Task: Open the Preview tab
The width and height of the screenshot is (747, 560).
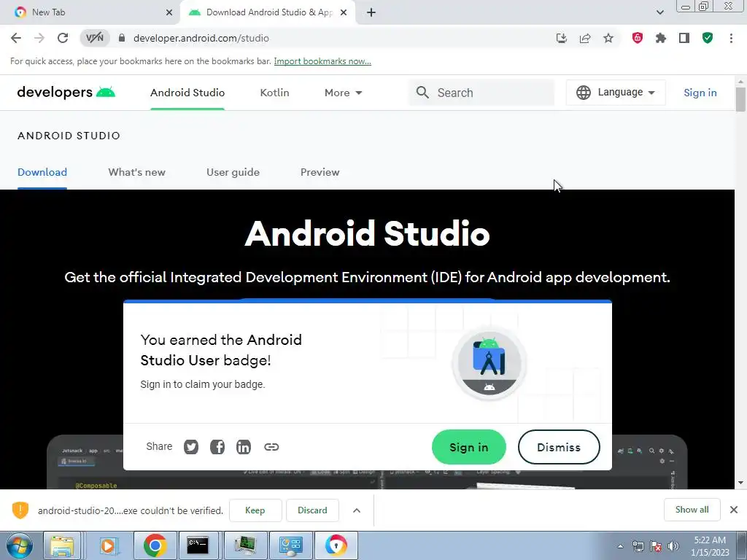Action: [x=320, y=172]
